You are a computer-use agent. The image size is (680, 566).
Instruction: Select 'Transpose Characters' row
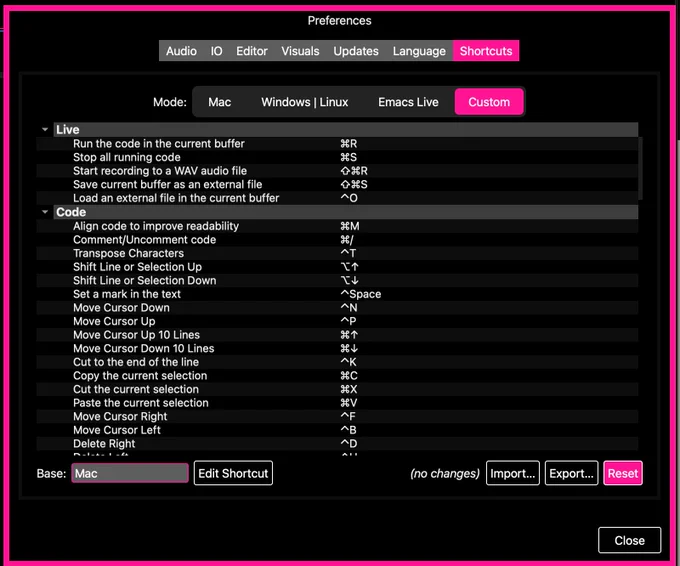[337, 253]
